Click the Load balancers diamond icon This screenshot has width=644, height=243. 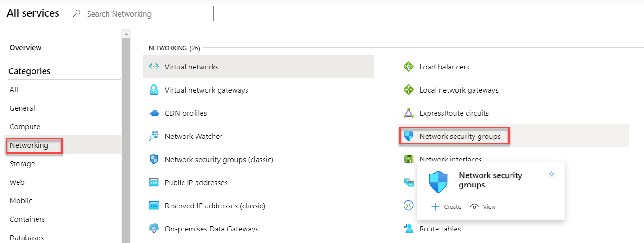(x=408, y=67)
